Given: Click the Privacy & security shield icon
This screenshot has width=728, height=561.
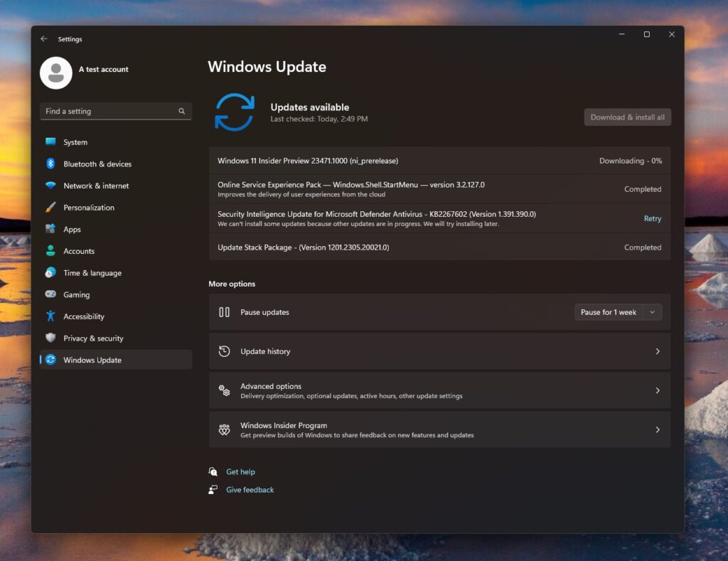Looking at the screenshot, I should click(50, 338).
